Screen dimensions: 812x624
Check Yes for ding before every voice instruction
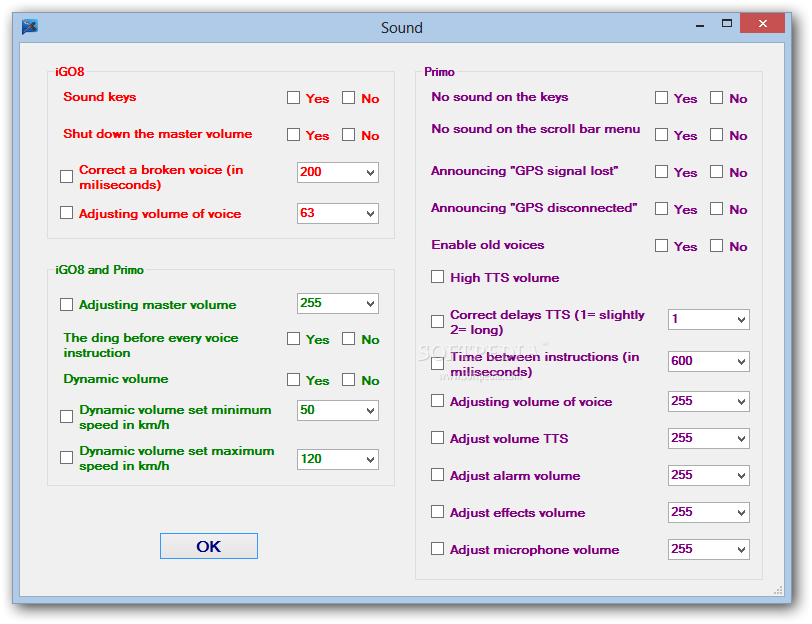(294, 339)
